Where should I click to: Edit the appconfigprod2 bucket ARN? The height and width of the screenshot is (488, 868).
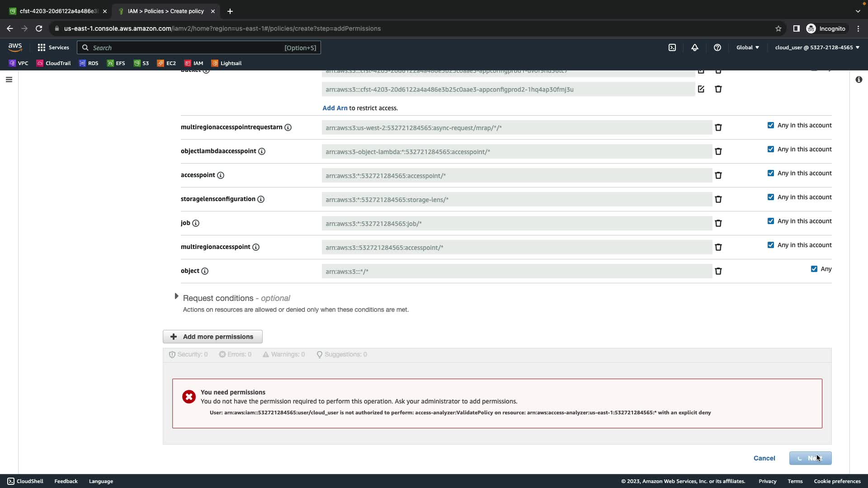[701, 89]
